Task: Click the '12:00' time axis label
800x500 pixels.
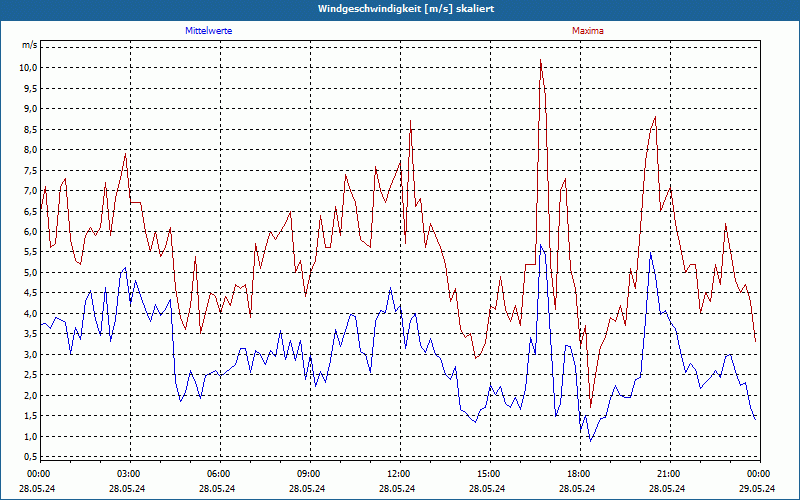Action: coord(398,474)
